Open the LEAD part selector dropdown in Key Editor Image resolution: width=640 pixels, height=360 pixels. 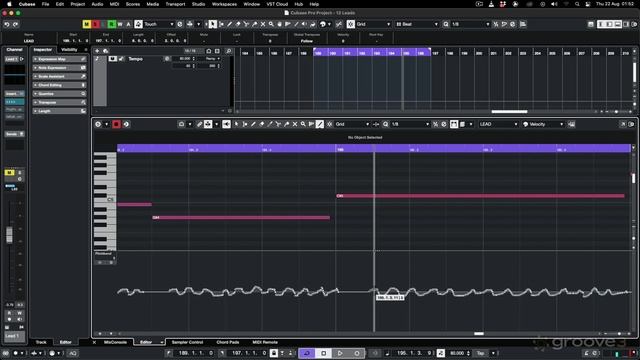click(x=498, y=124)
